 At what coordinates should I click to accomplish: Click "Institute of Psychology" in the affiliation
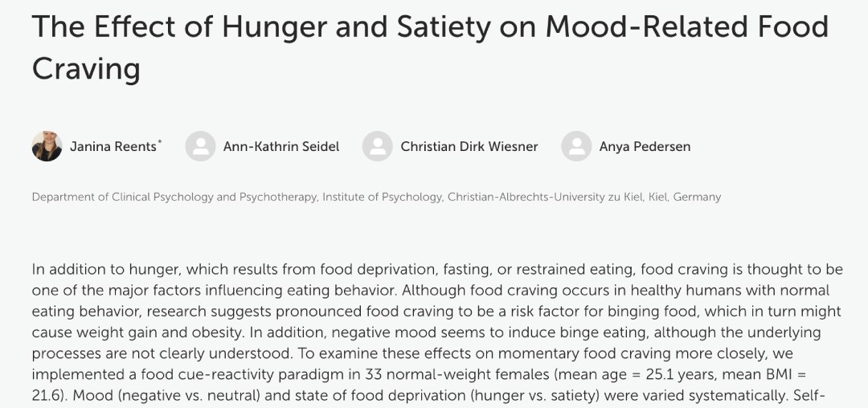click(x=382, y=197)
